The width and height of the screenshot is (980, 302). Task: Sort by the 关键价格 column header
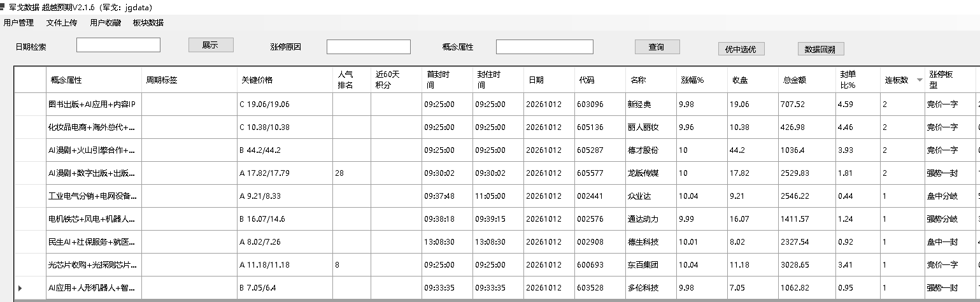pyautogui.click(x=285, y=80)
